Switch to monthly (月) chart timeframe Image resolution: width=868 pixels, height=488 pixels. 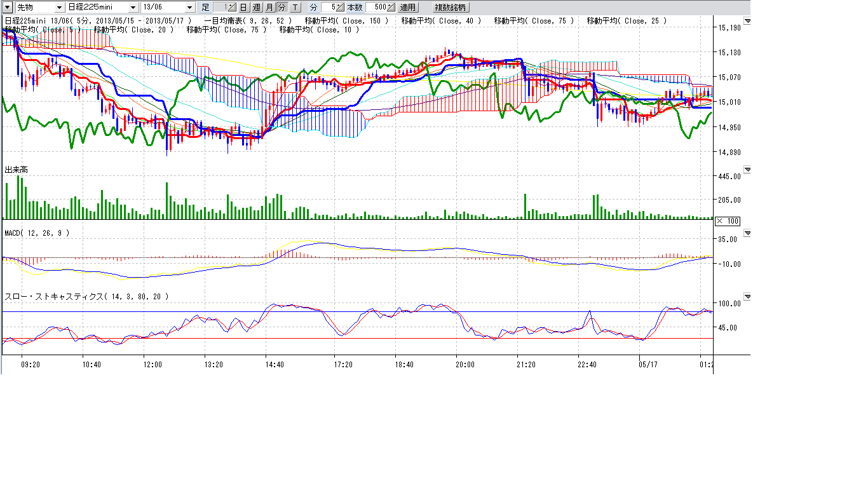269,8
